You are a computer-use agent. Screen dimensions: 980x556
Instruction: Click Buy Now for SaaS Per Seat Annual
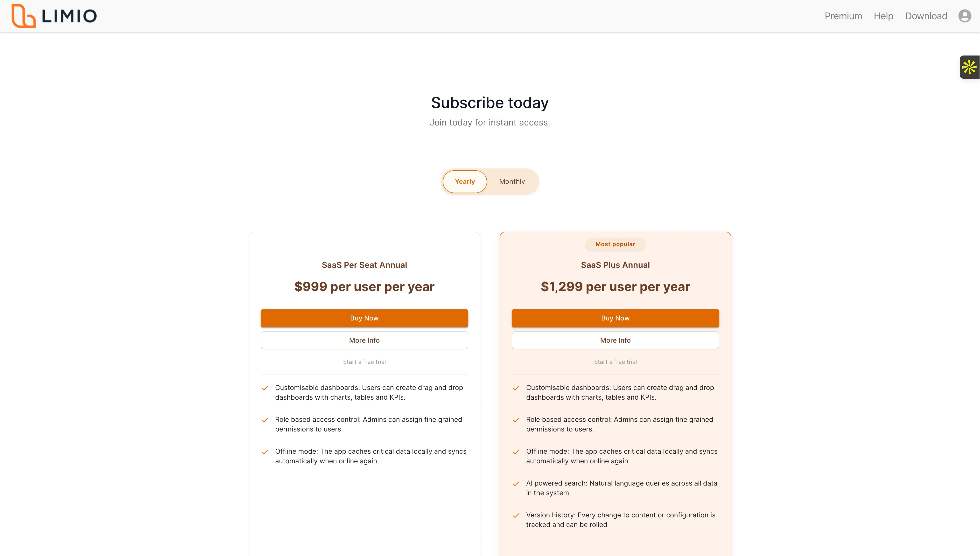(x=364, y=318)
